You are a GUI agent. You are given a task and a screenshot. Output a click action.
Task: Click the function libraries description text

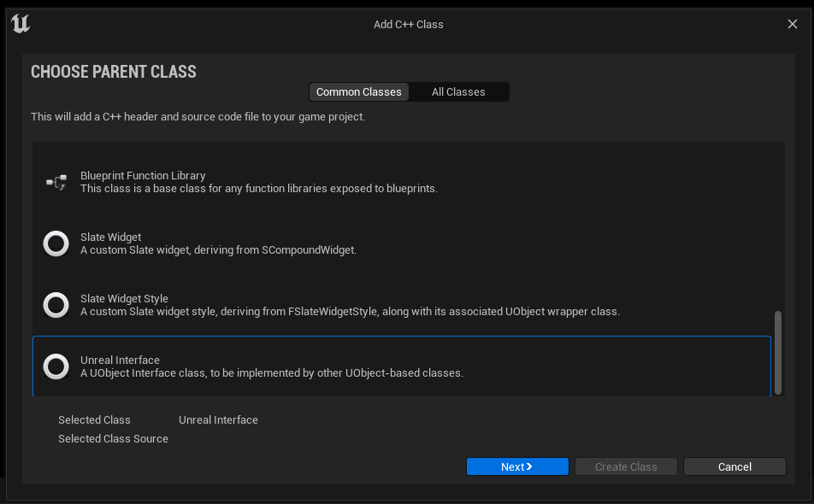click(259, 189)
